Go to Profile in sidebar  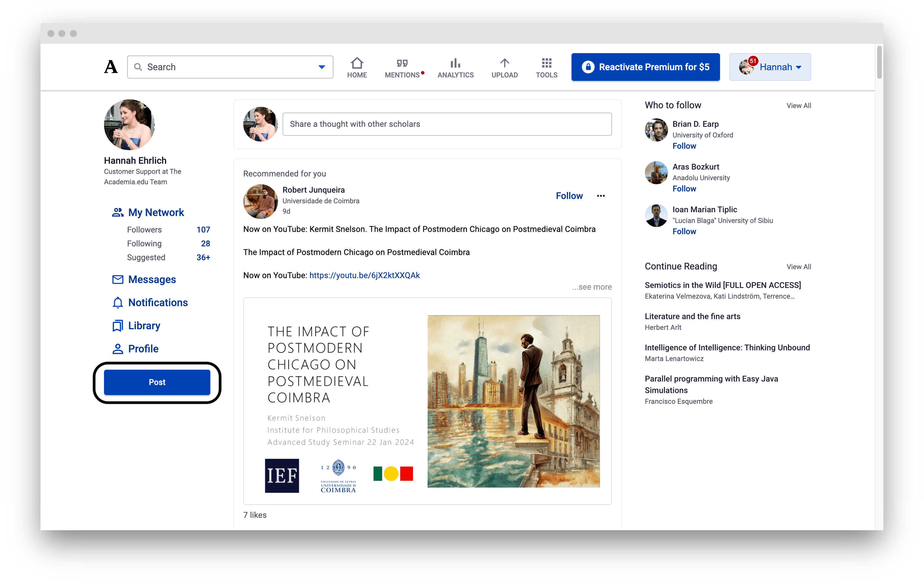click(x=143, y=349)
